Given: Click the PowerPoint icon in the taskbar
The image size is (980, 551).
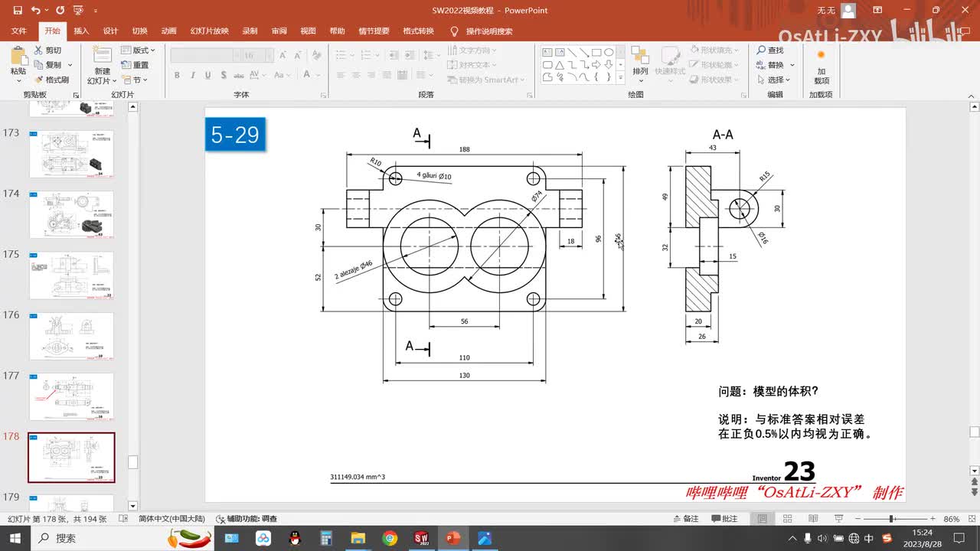Looking at the screenshot, I should (x=452, y=538).
